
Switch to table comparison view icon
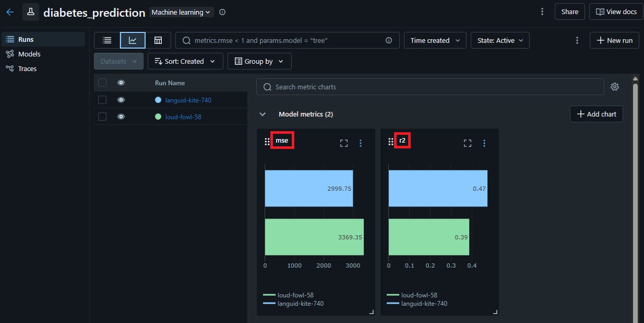158,40
